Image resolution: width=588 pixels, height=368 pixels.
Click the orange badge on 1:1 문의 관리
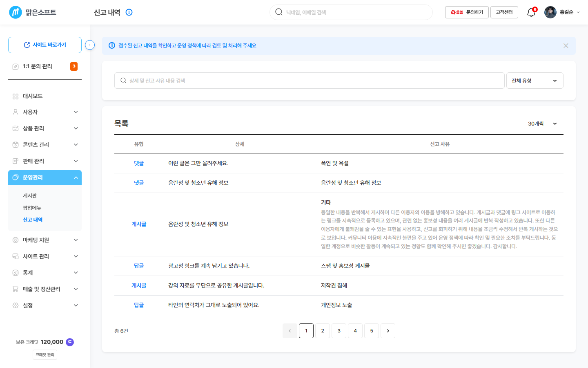pyautogui.click(x=74, y=66)
